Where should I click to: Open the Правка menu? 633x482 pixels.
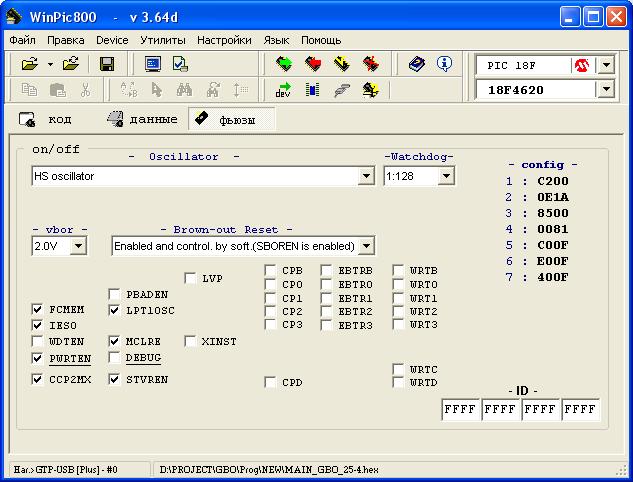pos(66,40)
